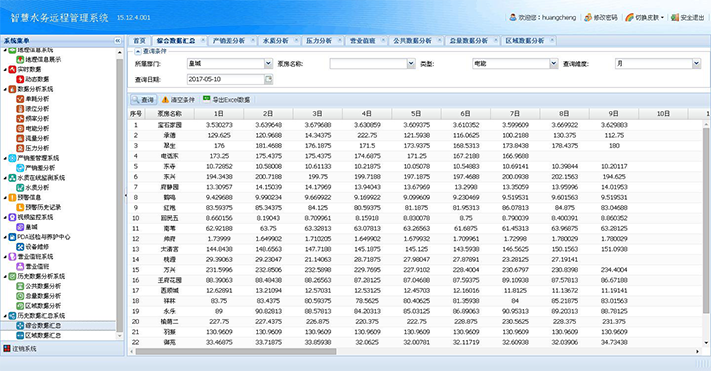Open the 所属部门 dropdown

coord(268,64)
